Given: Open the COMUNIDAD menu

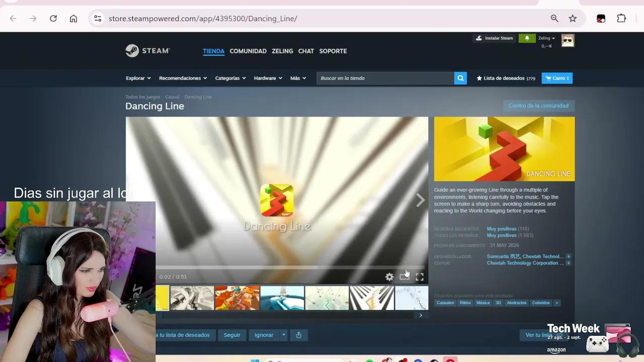Looking at the screenshot, I should [248, 51].
